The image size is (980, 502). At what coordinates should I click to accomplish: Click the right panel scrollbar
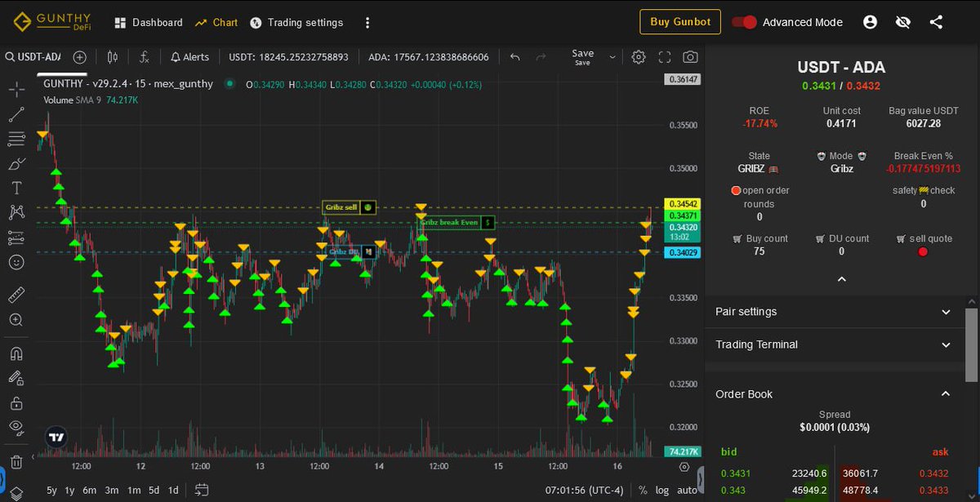point(971,344)
